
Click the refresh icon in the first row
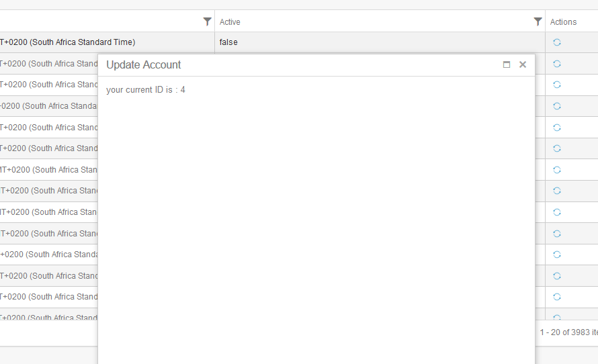point(557,42)
